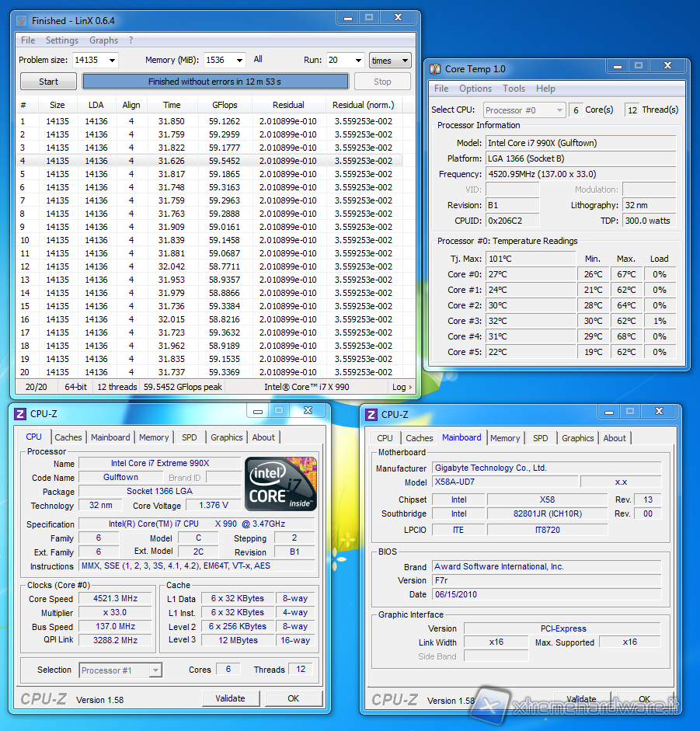Screen dimensions: 700x731
Task: Switch to the Caches tab in the Processor CPU-Z window
Action: [68, 437]
